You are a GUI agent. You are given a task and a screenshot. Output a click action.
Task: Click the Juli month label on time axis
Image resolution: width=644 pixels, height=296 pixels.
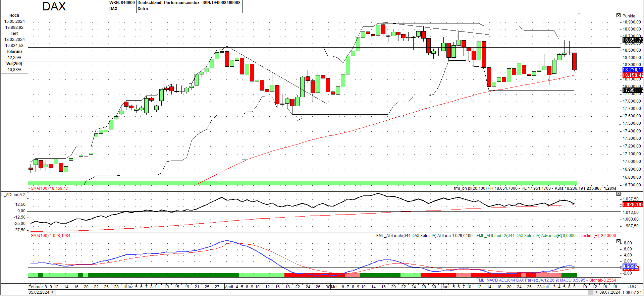[x=546, y=287]
